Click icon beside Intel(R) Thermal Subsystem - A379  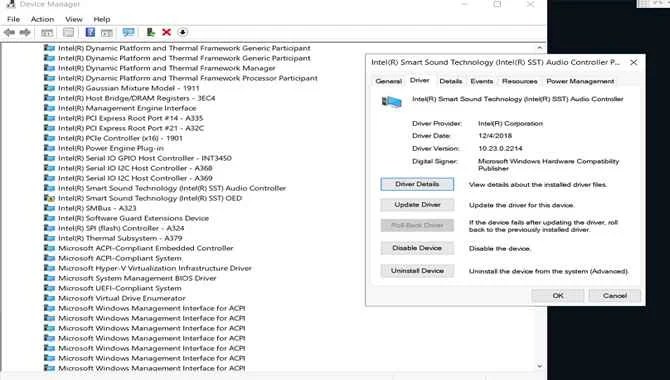50,238
